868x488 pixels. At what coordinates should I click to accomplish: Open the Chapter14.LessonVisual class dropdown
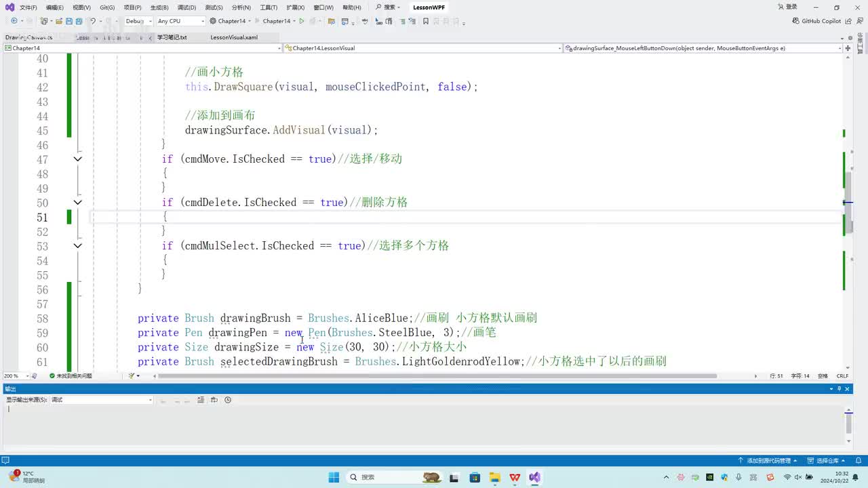(422, 48)
